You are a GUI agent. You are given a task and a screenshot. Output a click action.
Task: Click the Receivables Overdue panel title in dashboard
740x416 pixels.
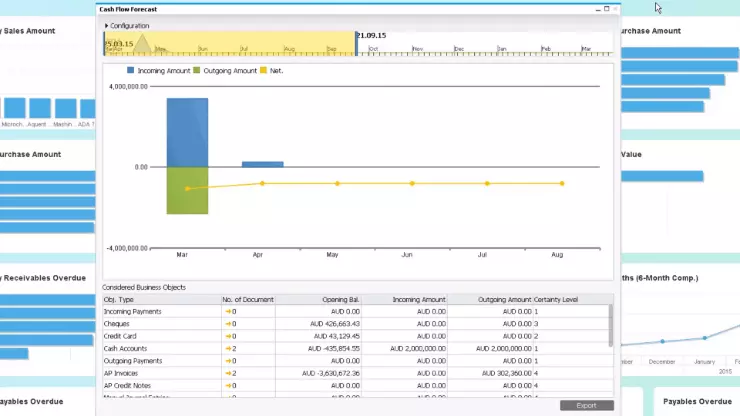pos(44,278)
